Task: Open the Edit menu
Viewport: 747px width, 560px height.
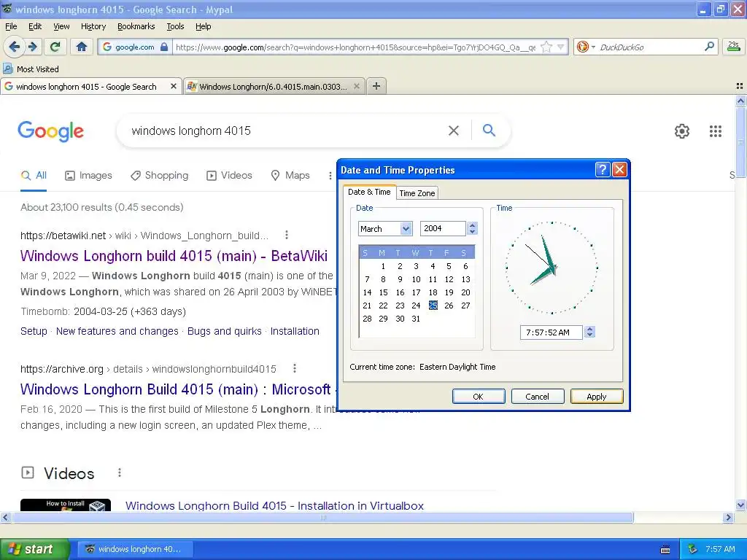Action: pos(35,26)
